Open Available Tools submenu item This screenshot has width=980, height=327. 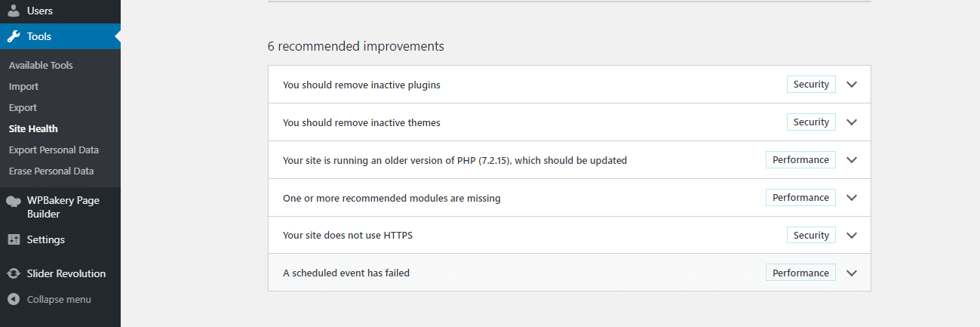(x=41, y=65)
